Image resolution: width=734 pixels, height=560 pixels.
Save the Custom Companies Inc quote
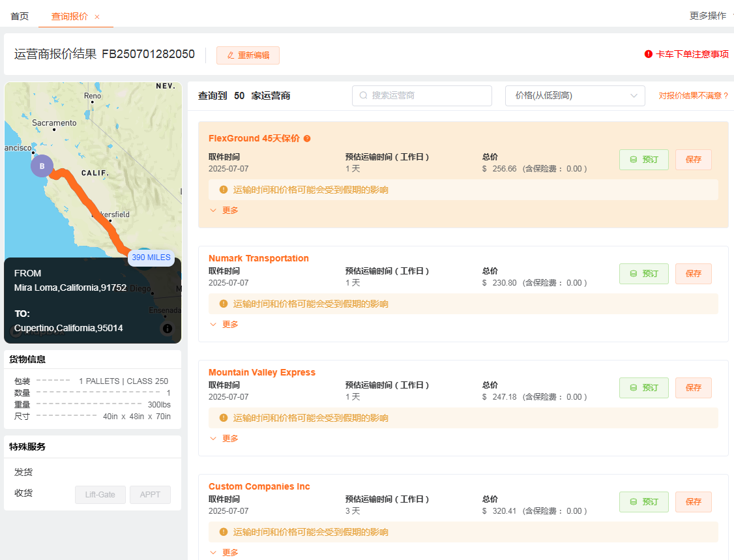tap(693, 502)
